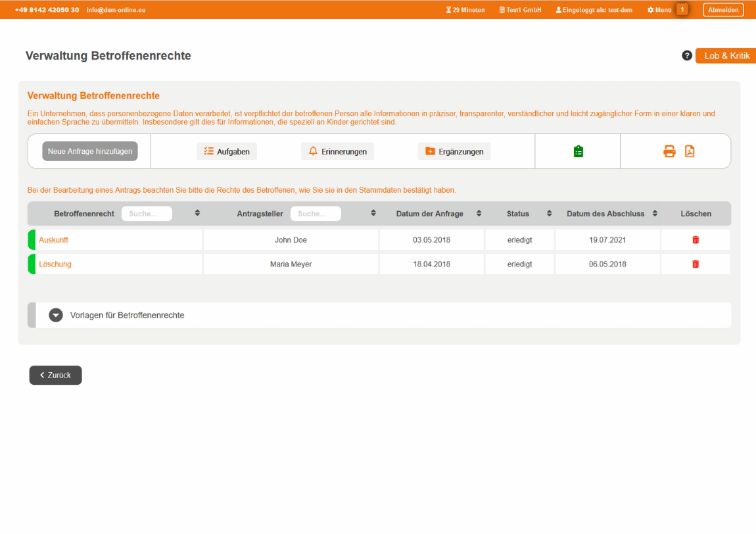Export the list via PDF icon
The height and width of the screenshot is (534, 756).
pos(690,151)
